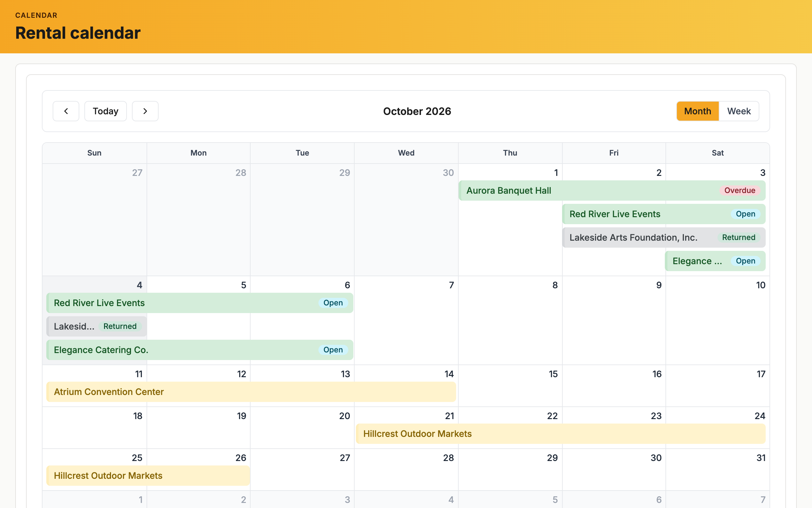Viewport: 812px width, 508px height.
Task: Go to previous month with left chevron
Action: 66,111
